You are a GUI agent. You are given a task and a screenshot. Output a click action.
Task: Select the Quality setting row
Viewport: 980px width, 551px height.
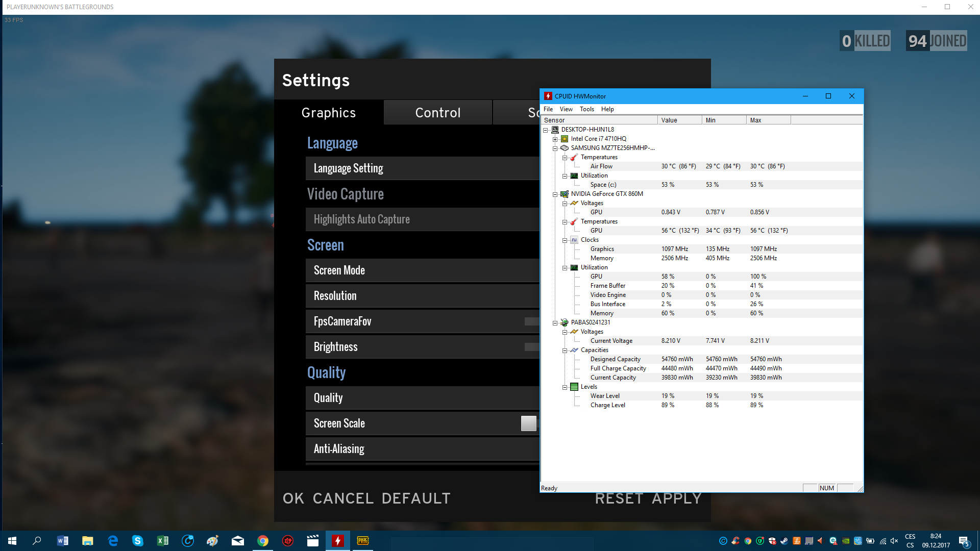[x=423, y=398]
